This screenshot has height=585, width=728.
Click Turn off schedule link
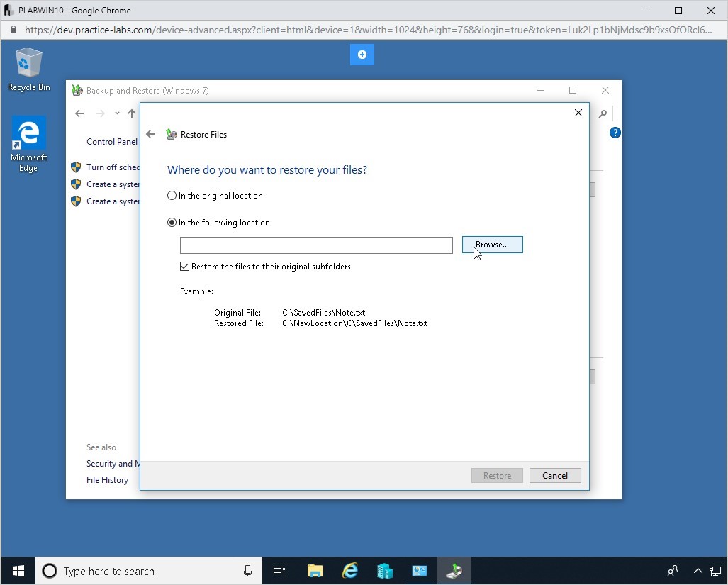(113, 167)
